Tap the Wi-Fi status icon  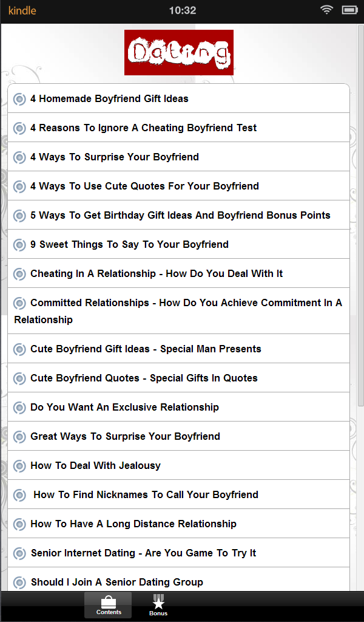[x=327, y=10]
